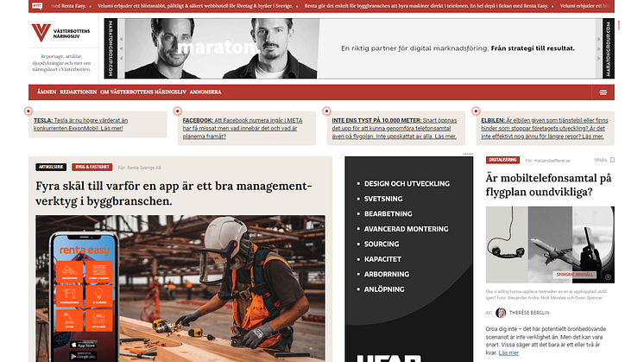Screen dimensions: 644x362
Task: Go to the ANNONSERA page
Action: (x=205, y=92)
